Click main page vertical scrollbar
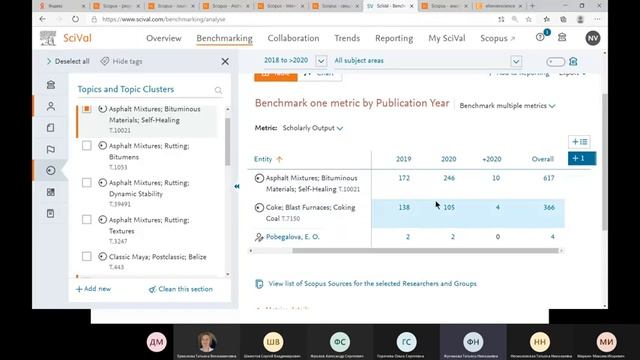 point(604,161)
